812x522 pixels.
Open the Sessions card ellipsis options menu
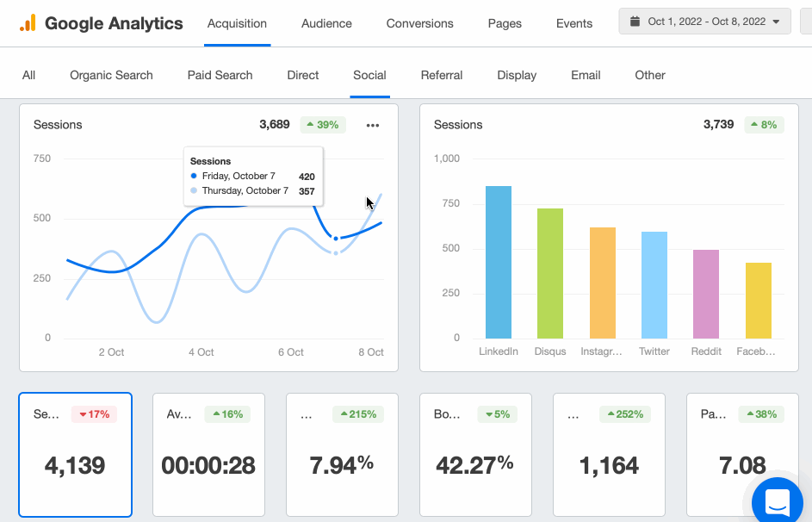tap(373, 125)
